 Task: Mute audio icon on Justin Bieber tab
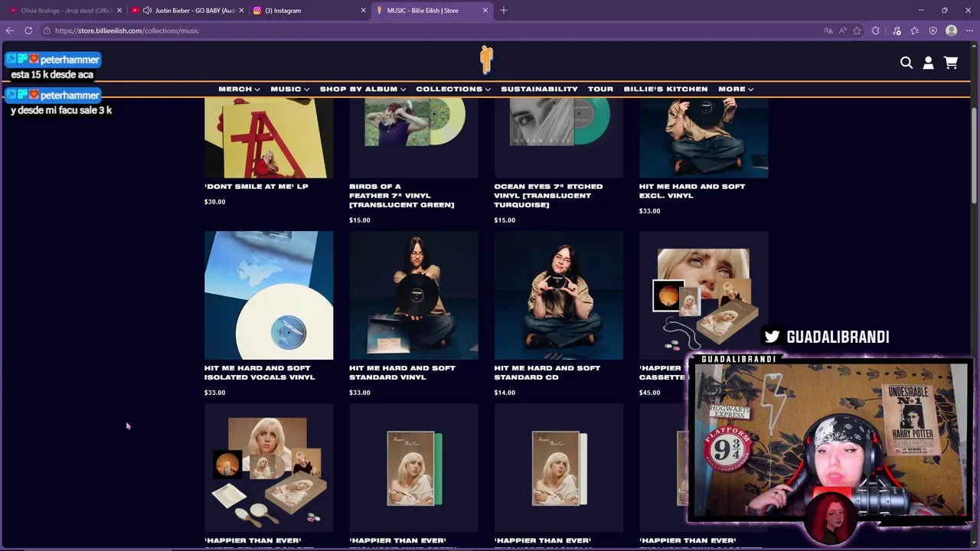pos(147,11)
